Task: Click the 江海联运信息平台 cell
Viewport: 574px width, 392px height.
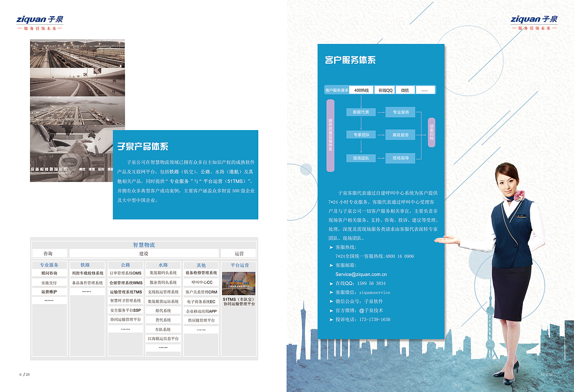Action: coord(163,339)
